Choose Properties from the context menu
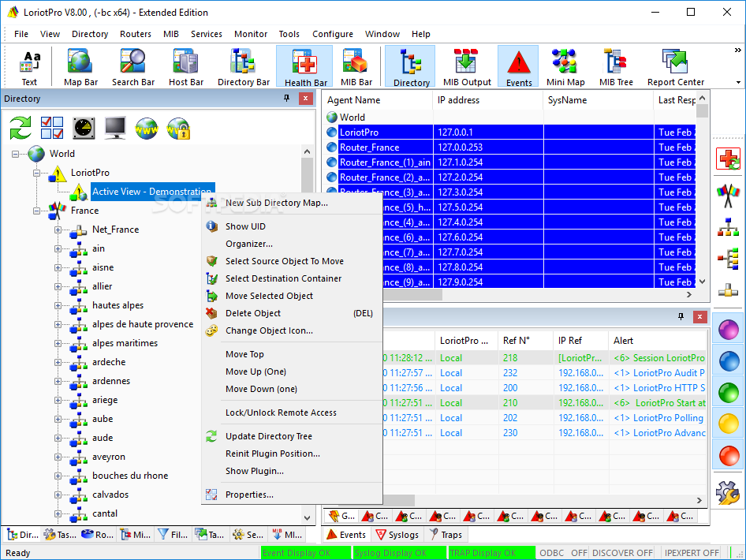Viewport: 746px width, 560px height. point(292,495)
